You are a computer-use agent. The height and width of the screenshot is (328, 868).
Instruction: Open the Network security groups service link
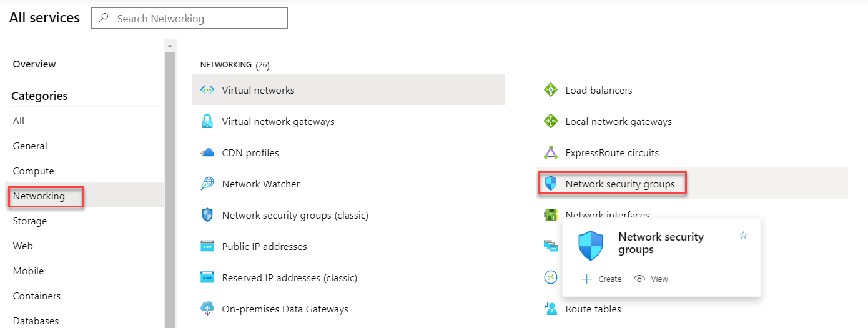point(620,184)
